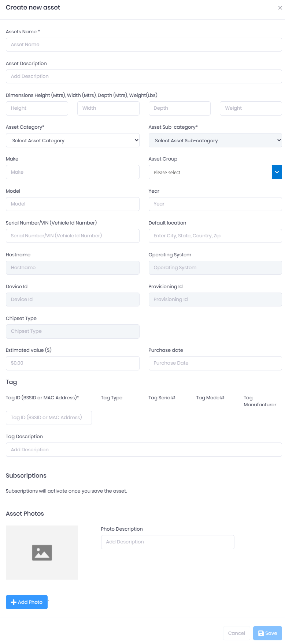
Task: Click the image placeholder thumbnail under Asset Photos
Action: pos(42,552)
